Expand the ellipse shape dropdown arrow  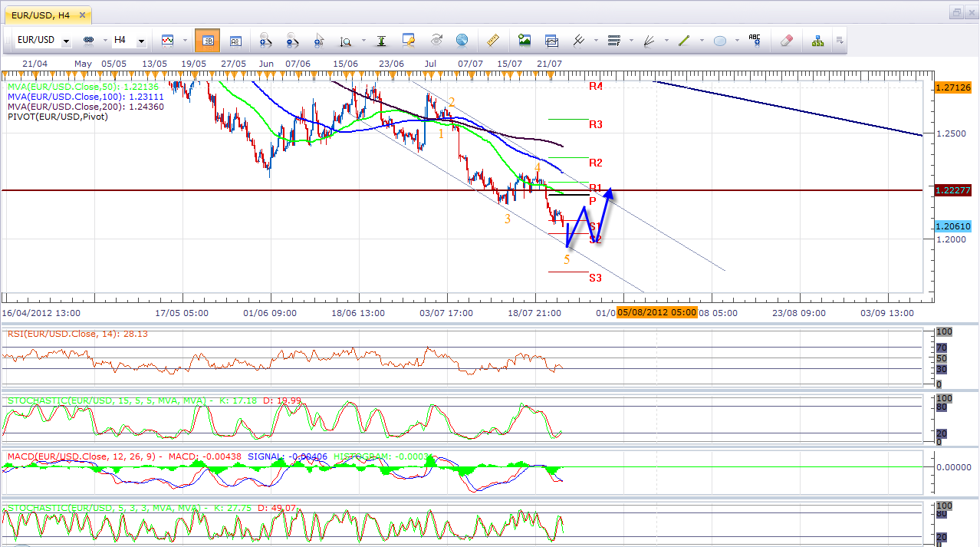point(737,41)
